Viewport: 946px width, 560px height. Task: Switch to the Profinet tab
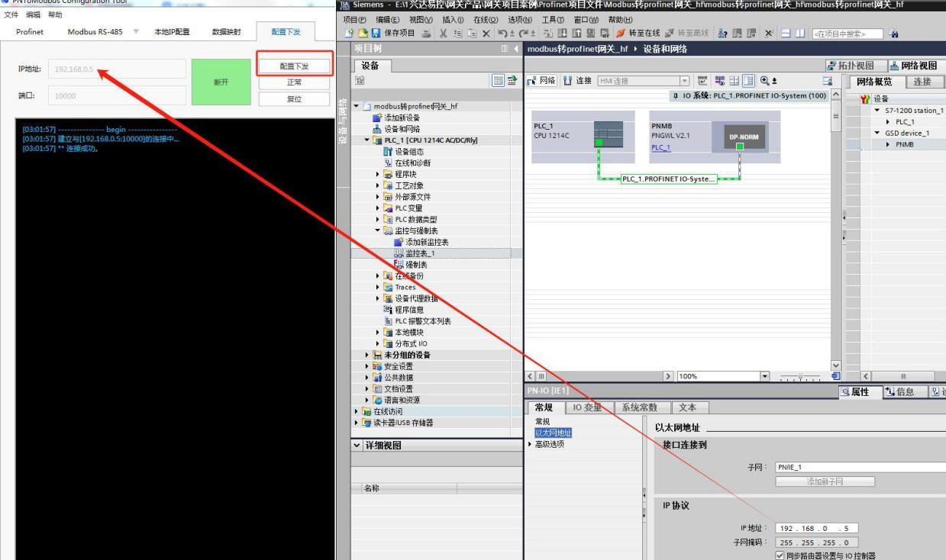(x=30, y=31)
